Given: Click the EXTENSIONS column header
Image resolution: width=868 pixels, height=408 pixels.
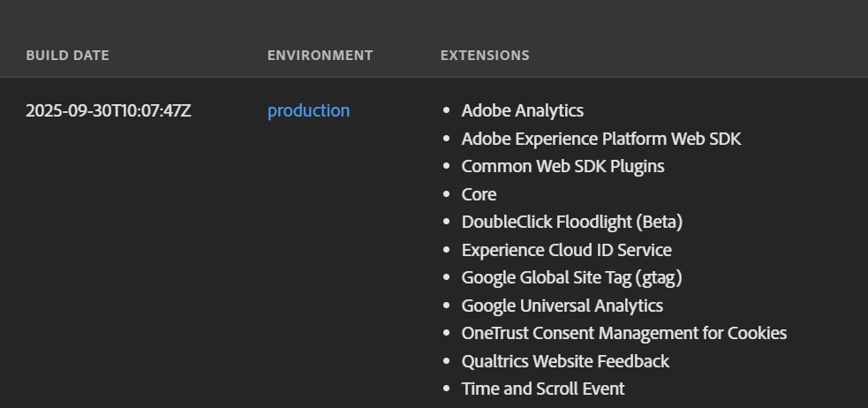Looking at the screenshot, I should [485, 56].
